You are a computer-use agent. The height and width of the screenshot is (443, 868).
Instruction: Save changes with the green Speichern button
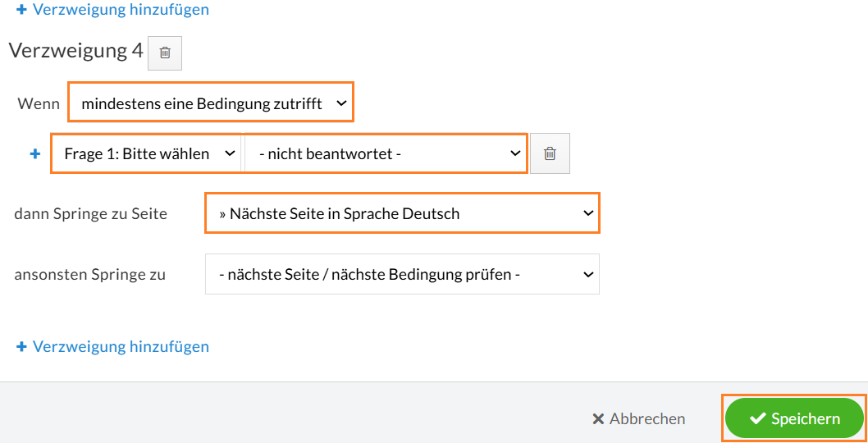pos(794,418)
